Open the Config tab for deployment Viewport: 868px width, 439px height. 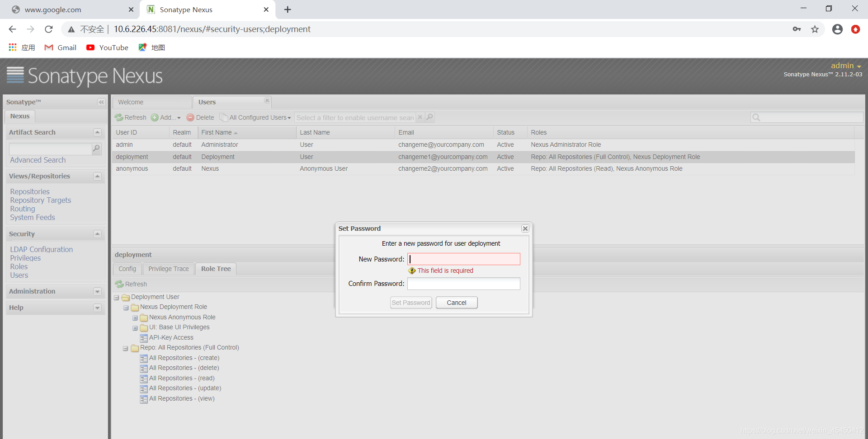(x=127, y=269)
